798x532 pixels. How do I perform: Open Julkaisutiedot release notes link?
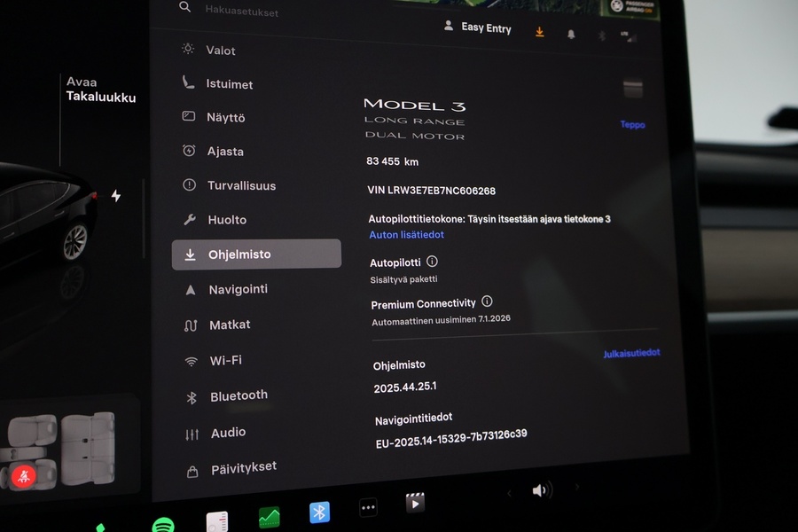[x=630, y=353]
